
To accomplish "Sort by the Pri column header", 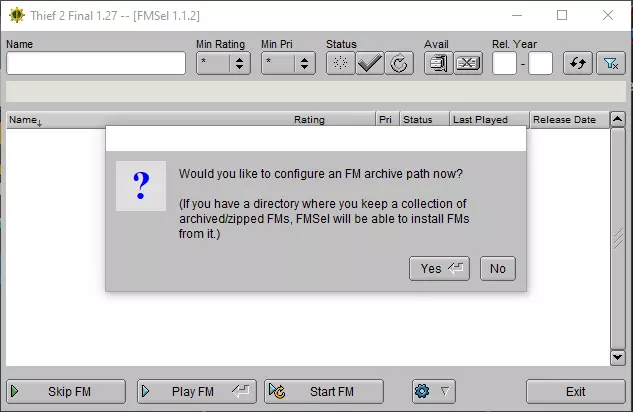I will [x=387, y=120].
